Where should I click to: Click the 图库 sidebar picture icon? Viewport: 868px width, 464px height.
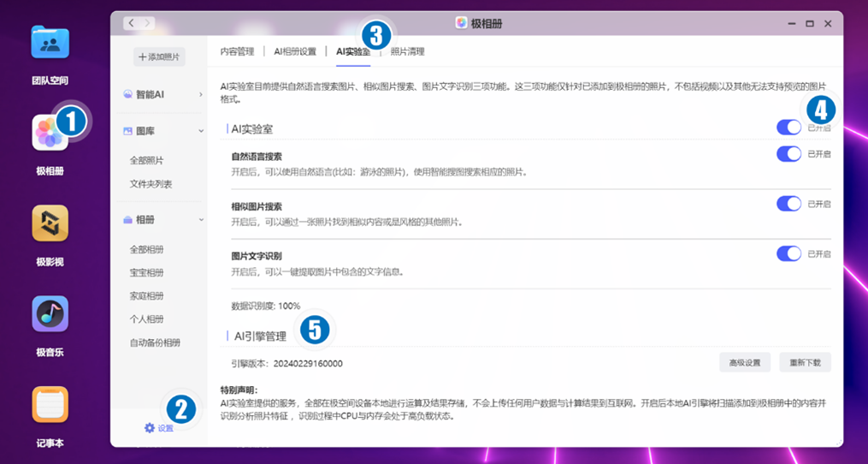click(127, 131)
